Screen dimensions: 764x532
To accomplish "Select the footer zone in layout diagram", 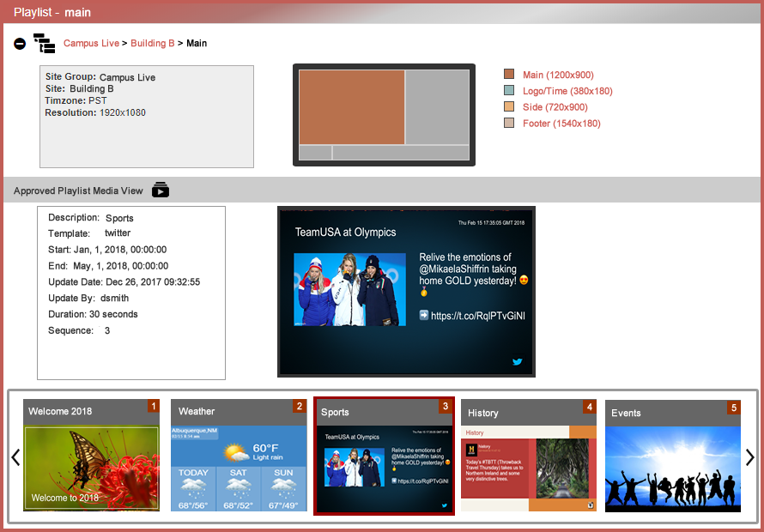I will 401,153.
